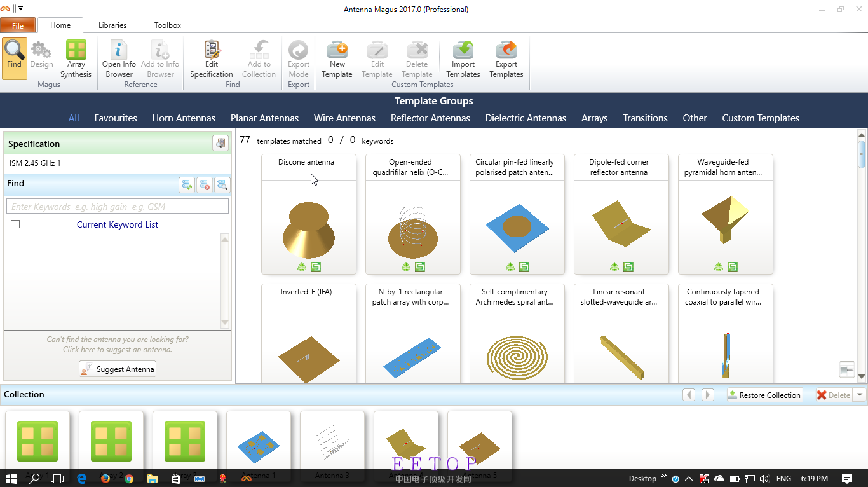The height and width of the screenshot is (487, 868).
Task: Show the Transitions template group
Action: (x=645, y=118)
